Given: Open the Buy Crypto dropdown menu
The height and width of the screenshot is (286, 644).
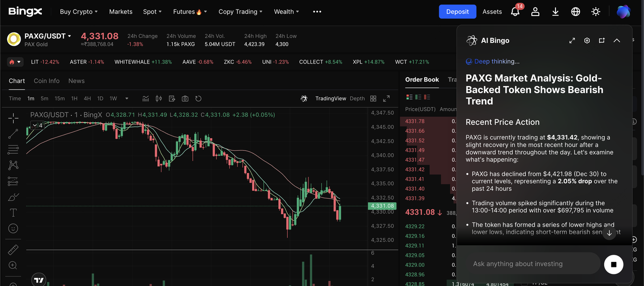Looking at the screenshot, I should 78,12.
